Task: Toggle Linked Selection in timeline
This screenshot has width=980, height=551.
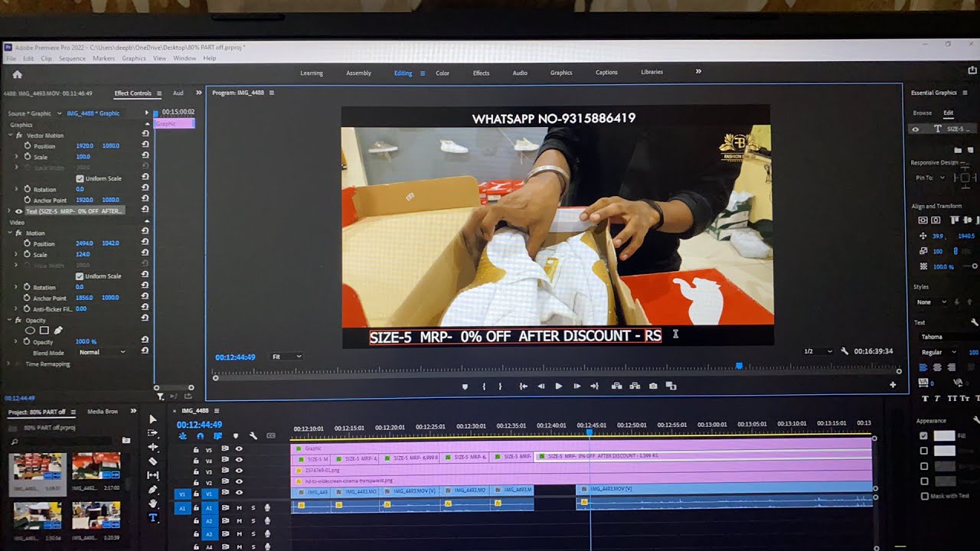Action: pyautogui.click(x=217, y=435)
